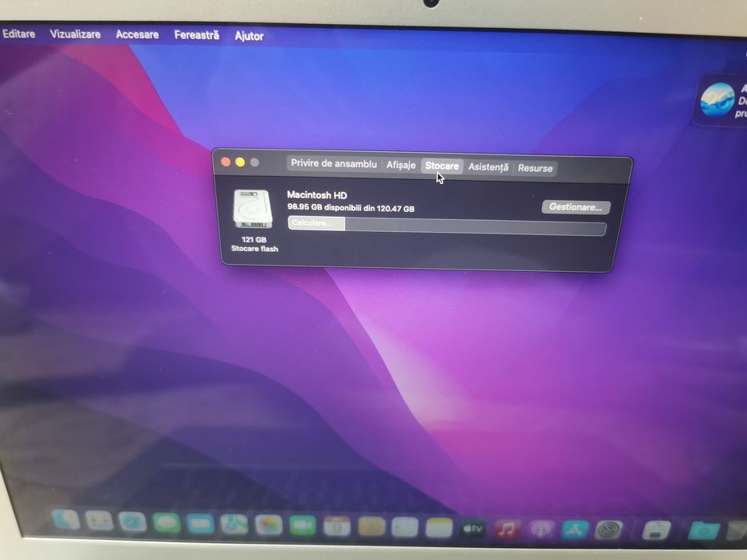The image size is (747, 560).
Task: Launch App Store from the Dock
Action: coord(575,530)
